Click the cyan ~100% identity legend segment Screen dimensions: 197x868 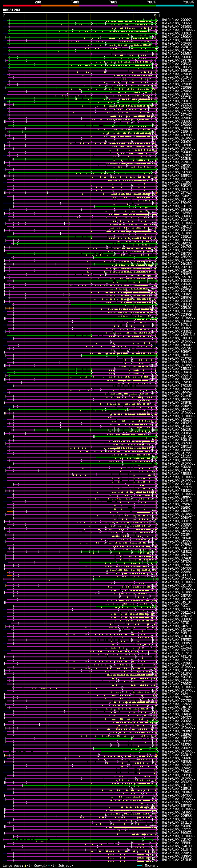(175, 6)
